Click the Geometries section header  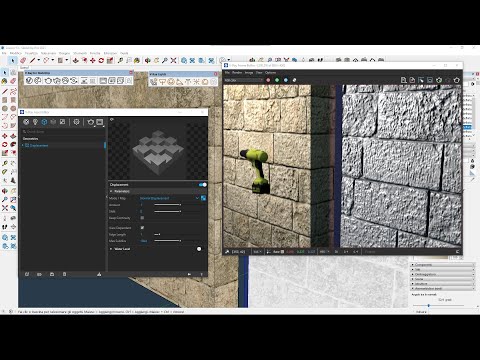point(30,139)
